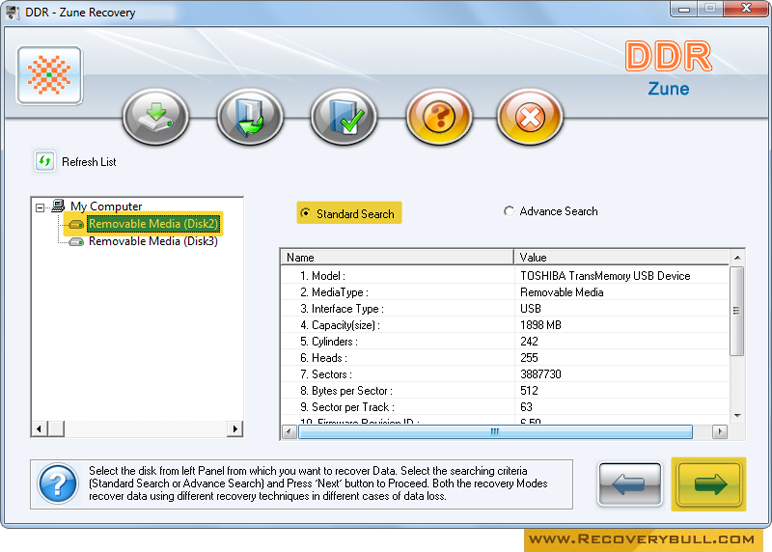The image size is (772, 552).
Task: Click the orange pattern logo icon
Action: [49, 75]
